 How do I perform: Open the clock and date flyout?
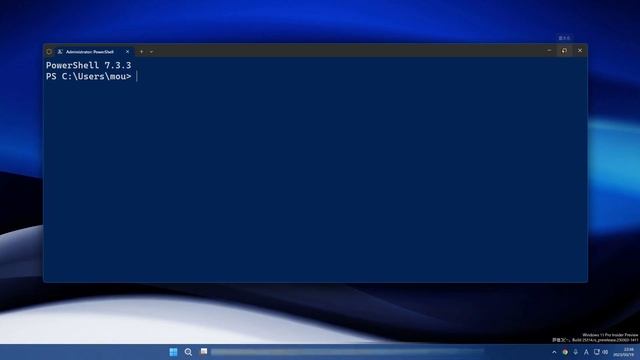click(x=624, y=352)
